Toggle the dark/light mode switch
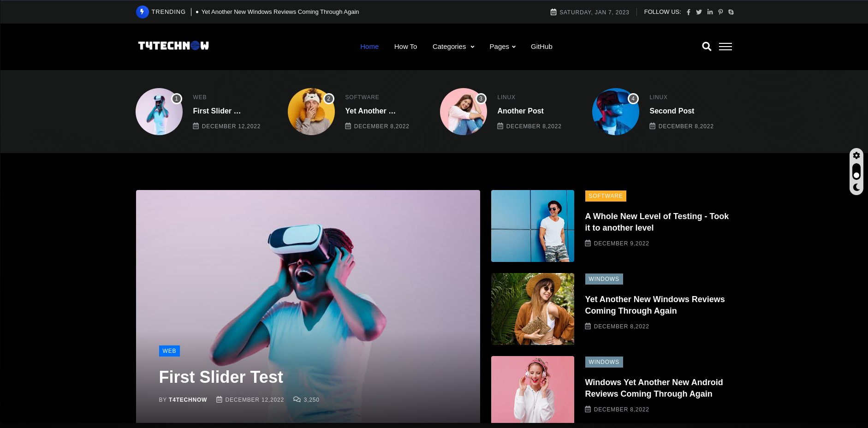 coord(856,172)
